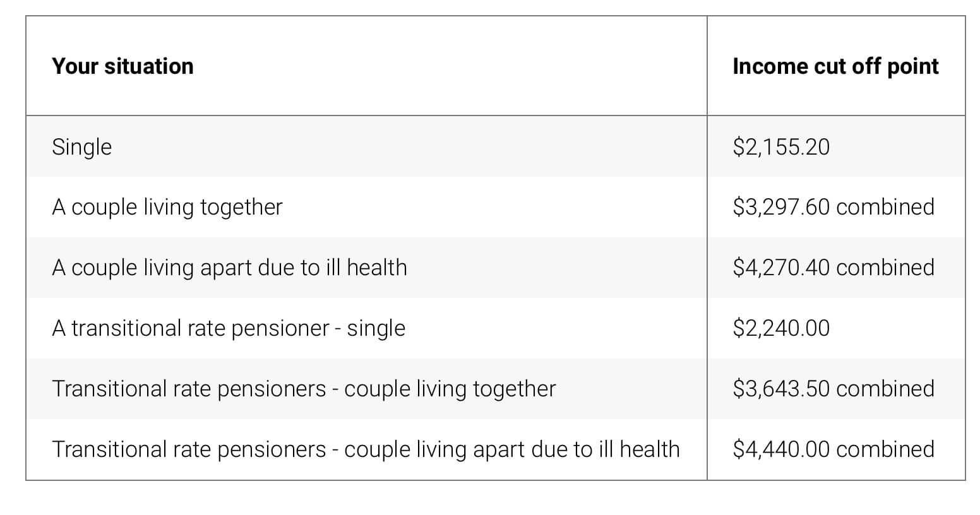Screen dimensions: 980x515
Task: Click the 'Income cut off point' header
Action: (x=835, y=66)
